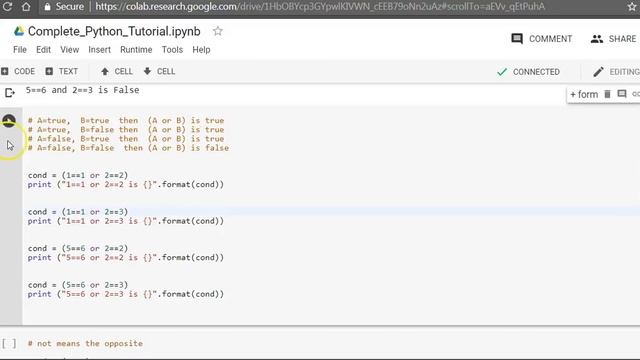Click the colab.research.google.com address bar
640x360 pixels.
click(x=320, y=7)
